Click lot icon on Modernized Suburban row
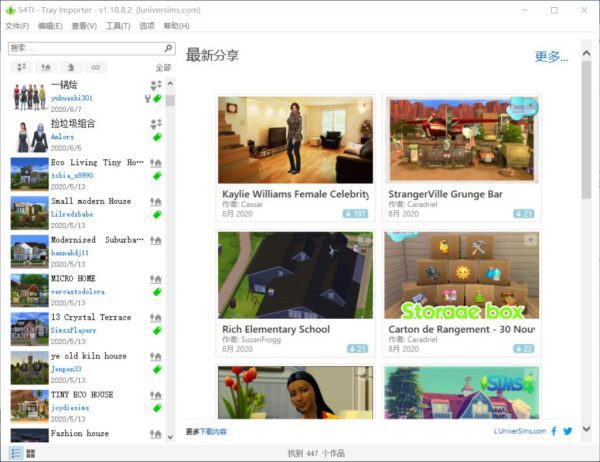This screenshot has width=600, height=462. click(156, 240)
